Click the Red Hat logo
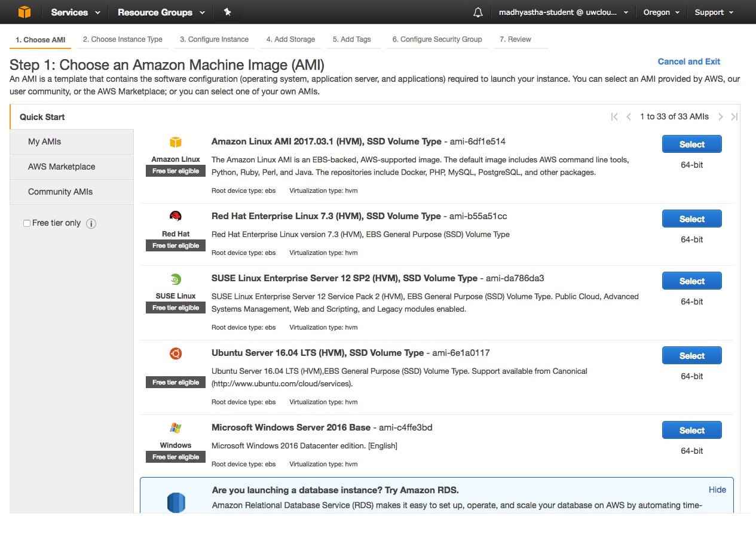Viewport: 756px width, 538px height. [175, 216]
